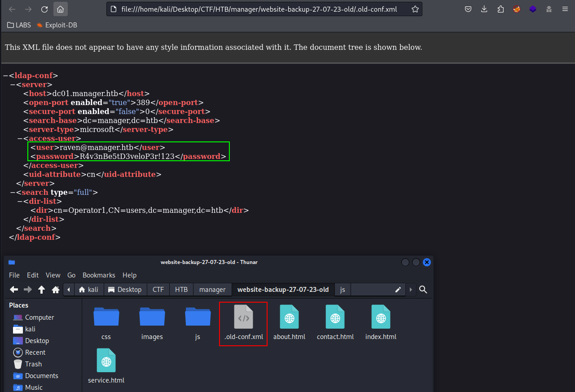Go back in Thunar
Image resolution: width=575 pixels, height=392 pixels.
click(14, 290)
